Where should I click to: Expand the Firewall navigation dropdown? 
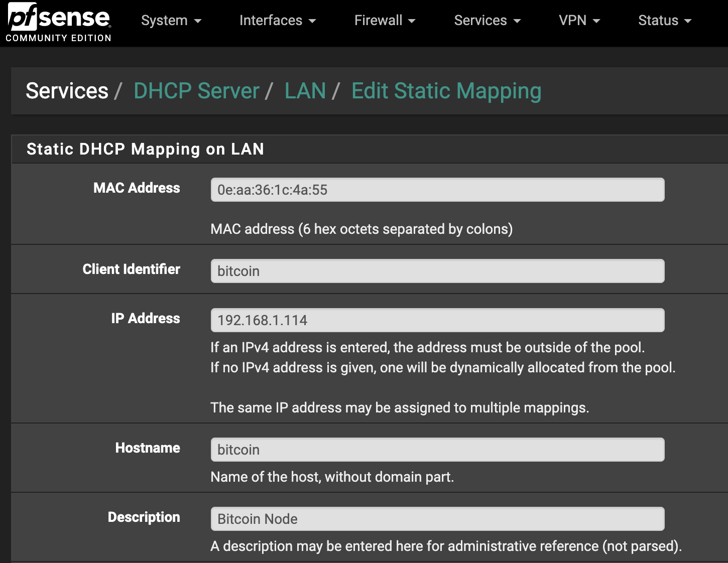(385, 21)
